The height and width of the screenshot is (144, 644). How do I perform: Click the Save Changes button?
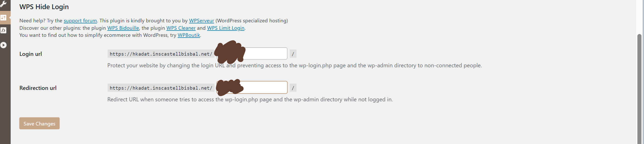click(39, 123)
